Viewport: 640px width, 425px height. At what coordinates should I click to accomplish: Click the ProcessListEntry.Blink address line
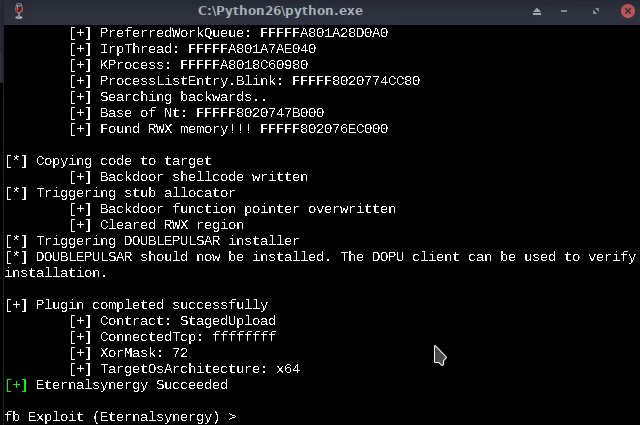pos(244,81)
